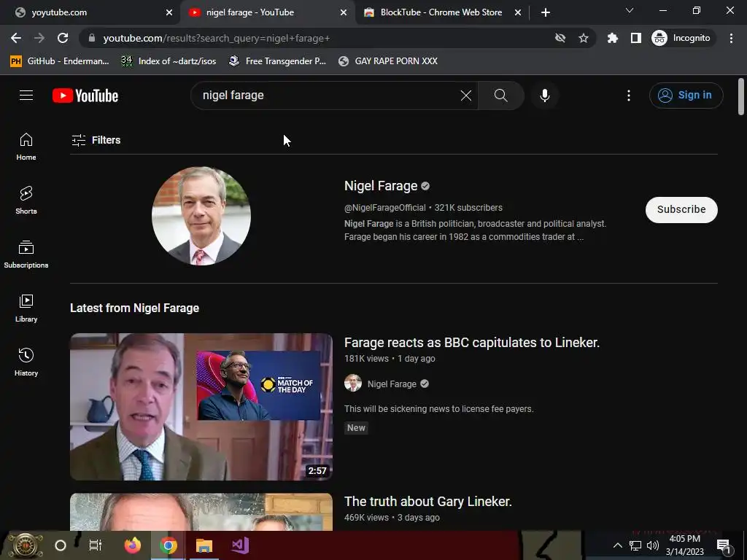Open the Nigel Farage channel title
This screenshot has width=747, height=560.
[381, 186]
